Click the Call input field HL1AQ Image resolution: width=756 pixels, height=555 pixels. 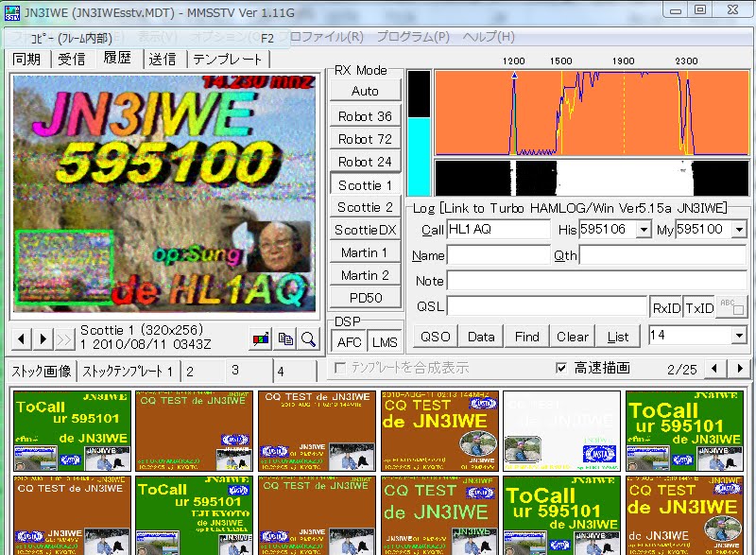point(499,230)
